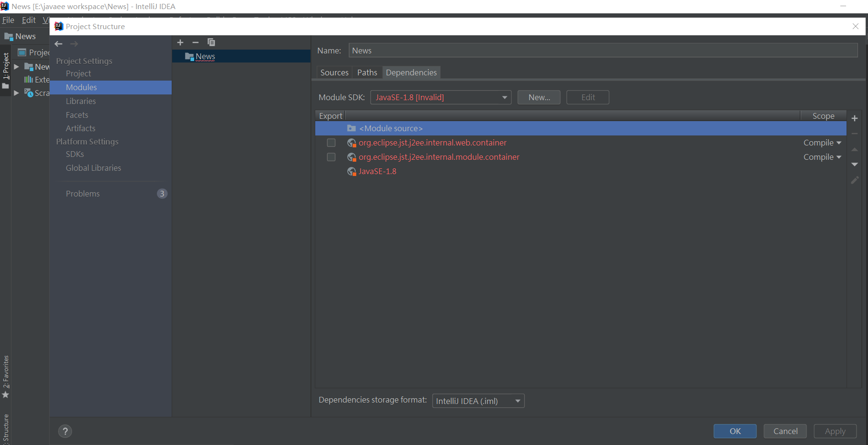Viewport: 868px width, 445px height.
Task: Click News module folder icon in list
Action: pyautogui.click(x=189, y=56)
